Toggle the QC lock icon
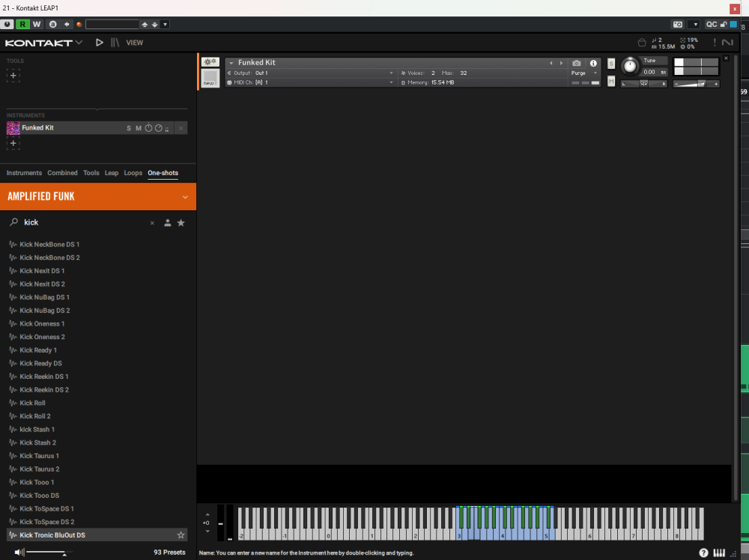The height and width of the screenshot is (560, 749). 724,25
